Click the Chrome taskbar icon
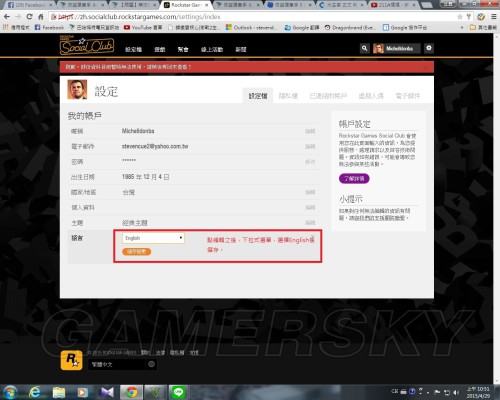This screenshot has height=400, width=500. tap(132, 392)
